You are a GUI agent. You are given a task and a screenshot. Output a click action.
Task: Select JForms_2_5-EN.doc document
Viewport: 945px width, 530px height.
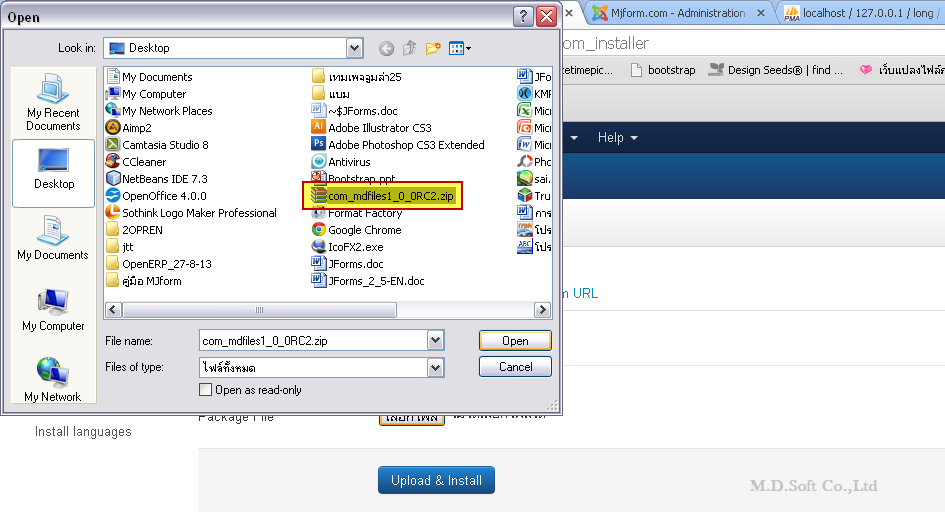pyautogui.click(x=368, y=281)
